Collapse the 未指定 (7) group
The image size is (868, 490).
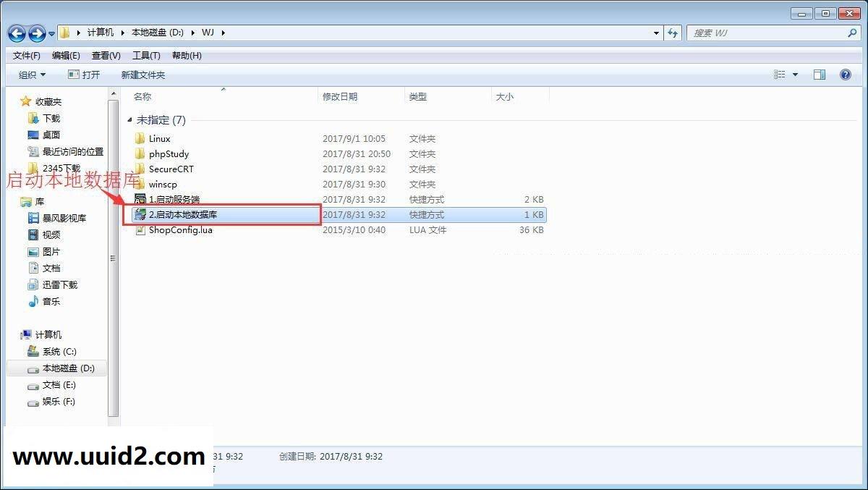pyautogui.click(x=130, y=119)
